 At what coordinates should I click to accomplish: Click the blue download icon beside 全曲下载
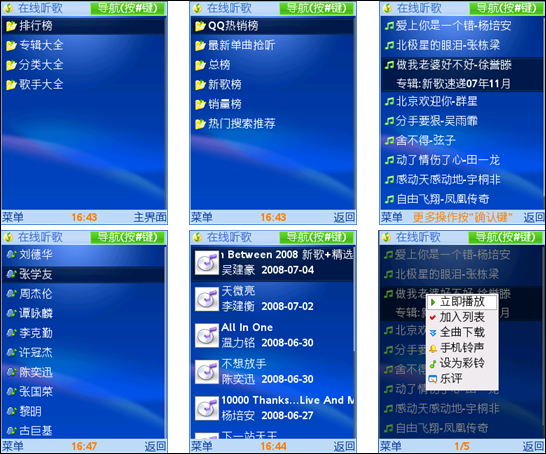[433, 333]
